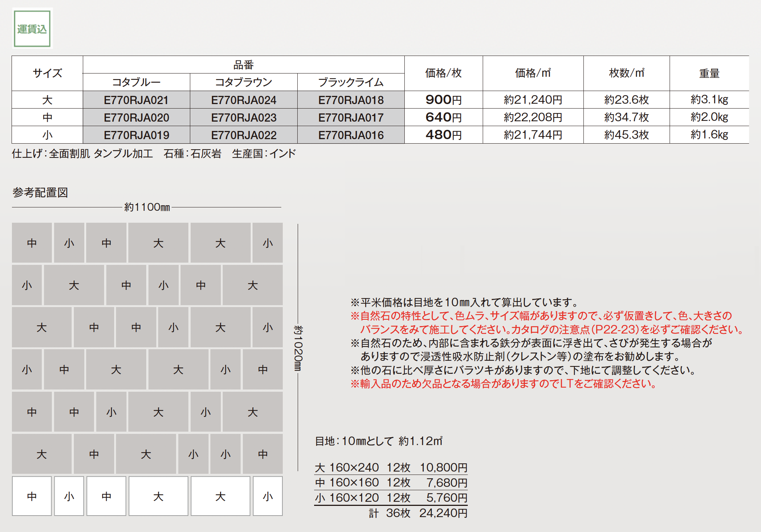Click the ブラックライム column header

pyautogui.click(x=351, y=82)
